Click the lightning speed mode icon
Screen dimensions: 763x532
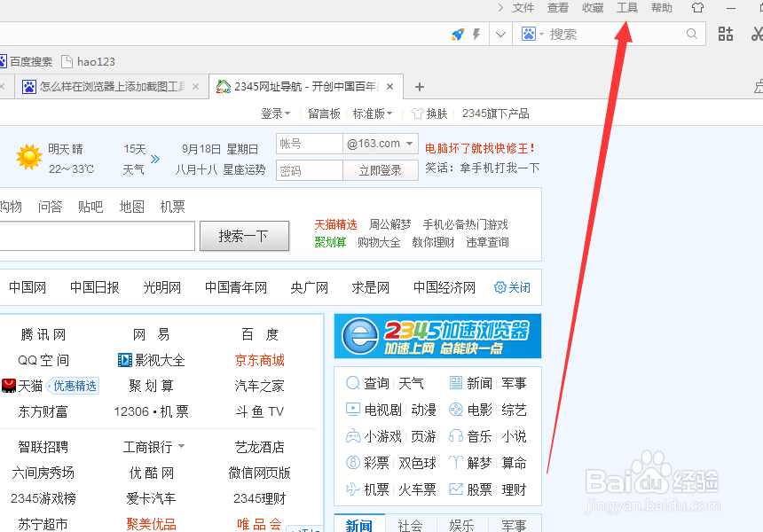(476, 34)
